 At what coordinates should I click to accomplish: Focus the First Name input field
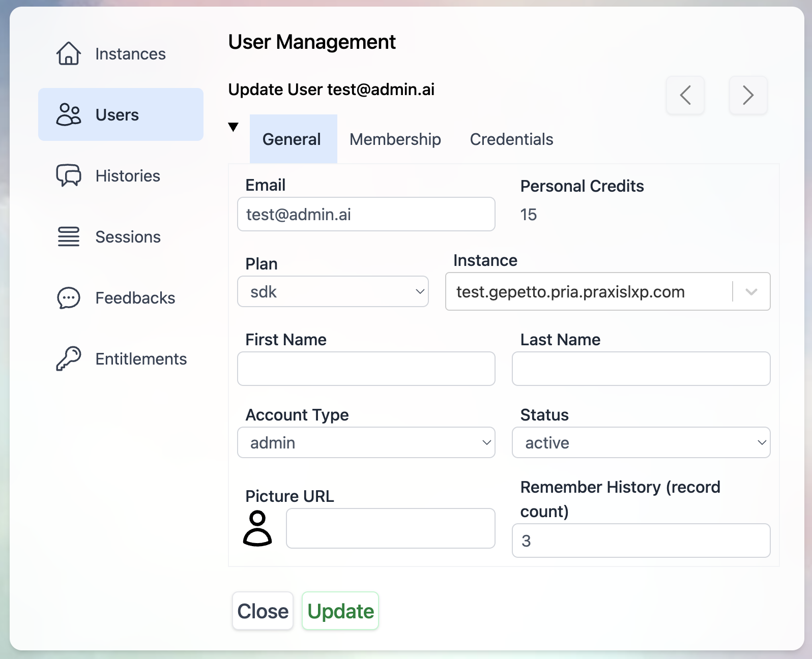pos(366,369)
